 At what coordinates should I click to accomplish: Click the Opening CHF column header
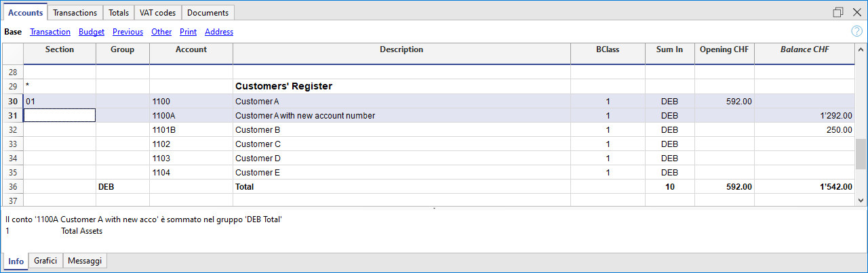click(724, 50)
